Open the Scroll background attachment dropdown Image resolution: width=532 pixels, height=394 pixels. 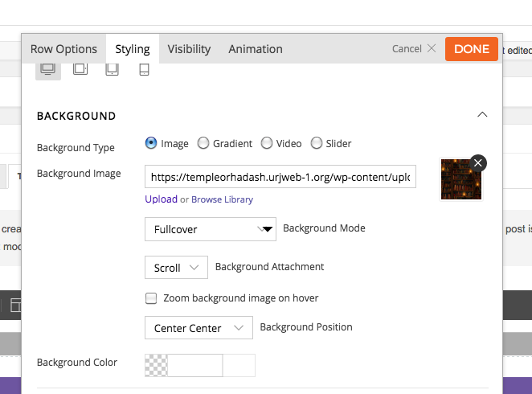click(x=175, y=268)
